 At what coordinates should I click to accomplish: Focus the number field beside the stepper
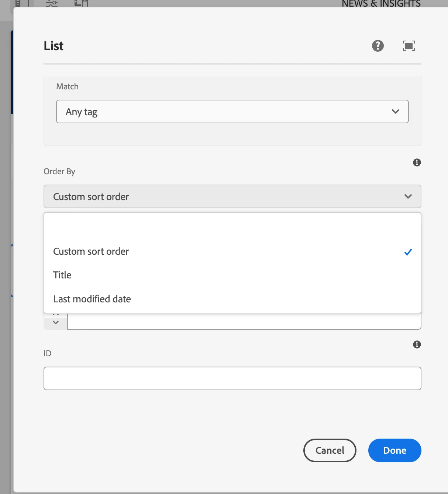[x=244, y=322]
